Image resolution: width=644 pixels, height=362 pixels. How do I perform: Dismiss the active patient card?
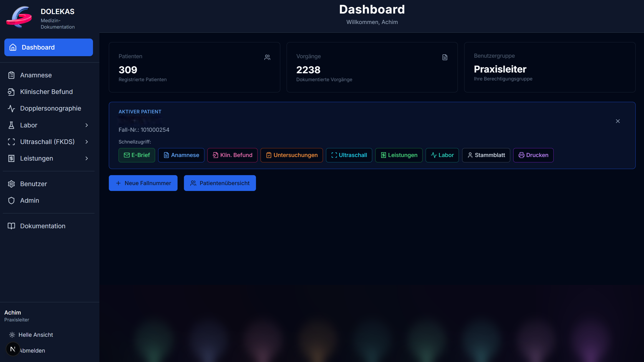tap(618, 121)
